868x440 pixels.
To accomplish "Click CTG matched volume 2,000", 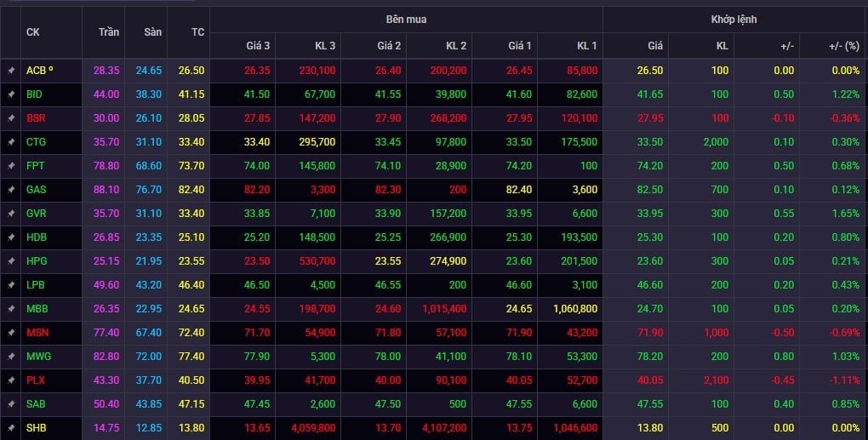I will point(717,141).
